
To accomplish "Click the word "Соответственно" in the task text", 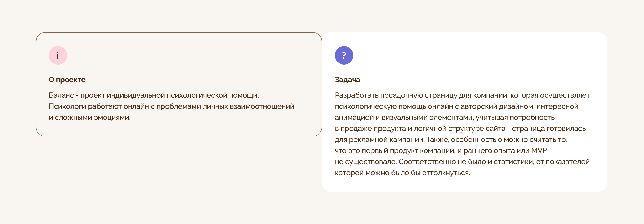I will click(x=427, y=162).
